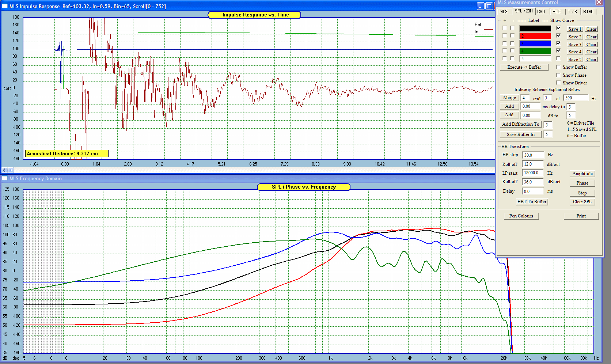
Task: Click the Amplitude button
Action: click(x=582, y=174)
